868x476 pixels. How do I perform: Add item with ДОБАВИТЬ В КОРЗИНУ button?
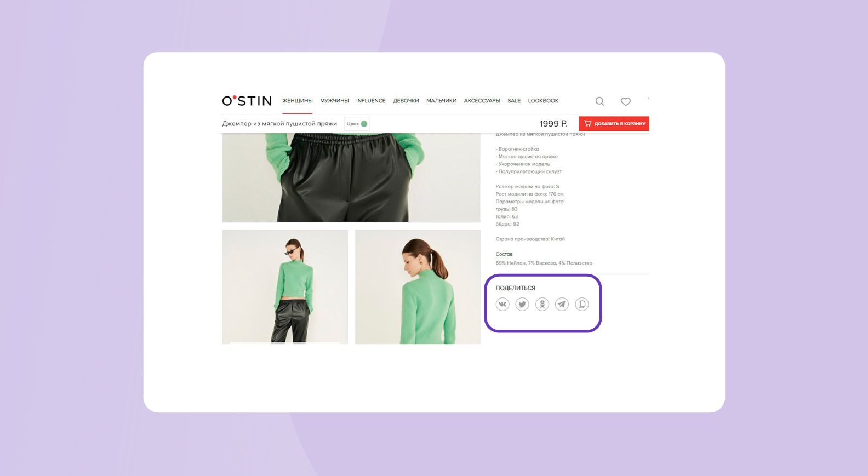[614, 124]
